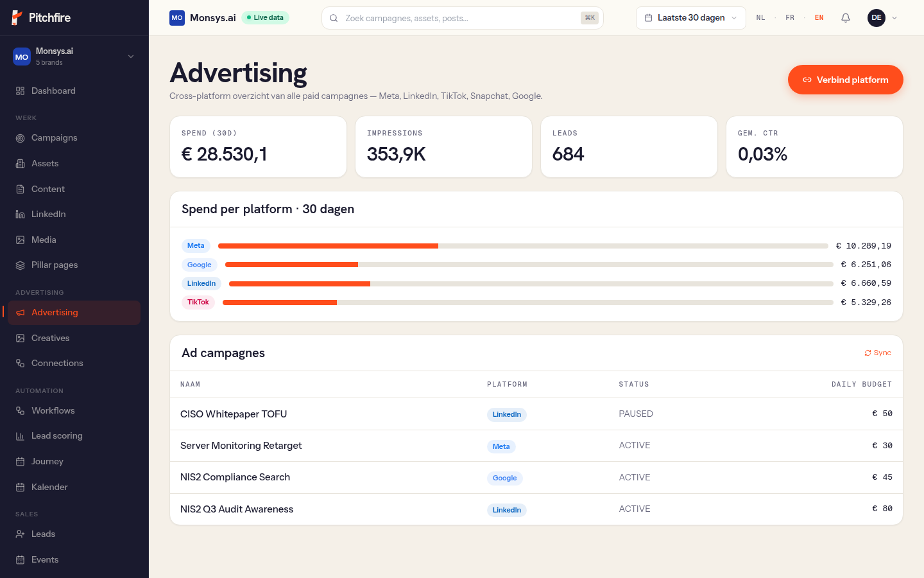Click the Meta platform tag in spend chart
Screen dimensions: 924x578
coord(196,246)
